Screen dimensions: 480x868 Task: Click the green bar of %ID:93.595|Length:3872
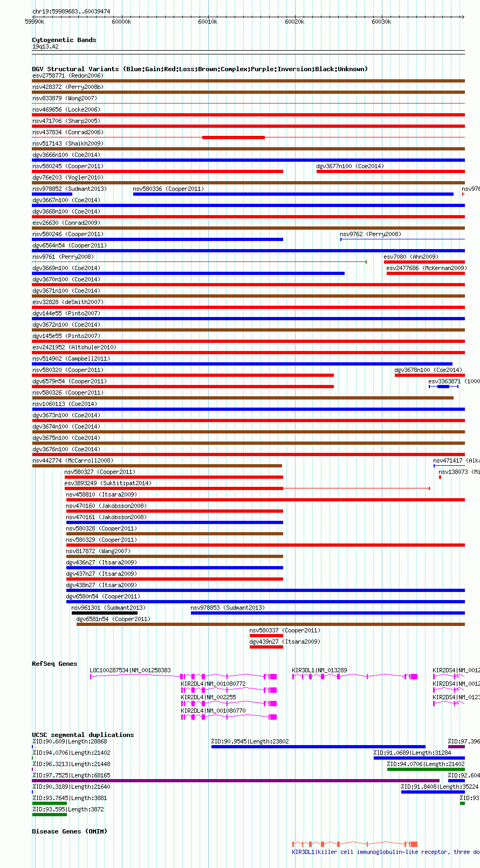[x=50, y=815]
